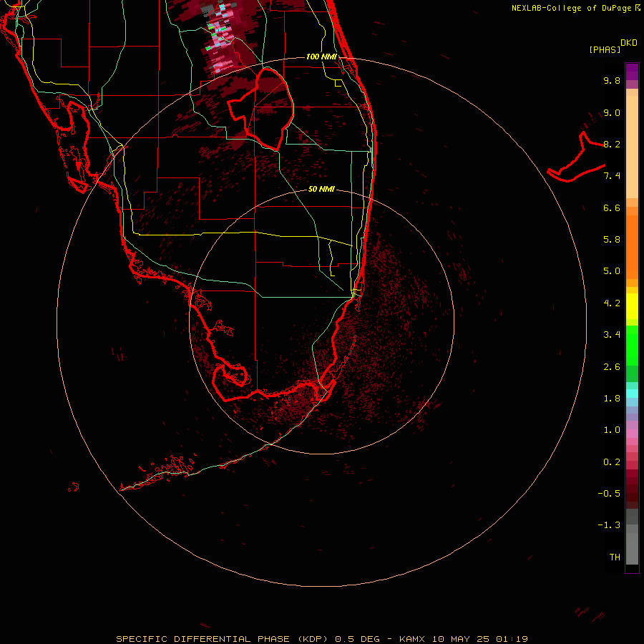This screenshot has height=644, width=644.
Task: Click the 4.2 value on color scale
Action: (612, 303)
